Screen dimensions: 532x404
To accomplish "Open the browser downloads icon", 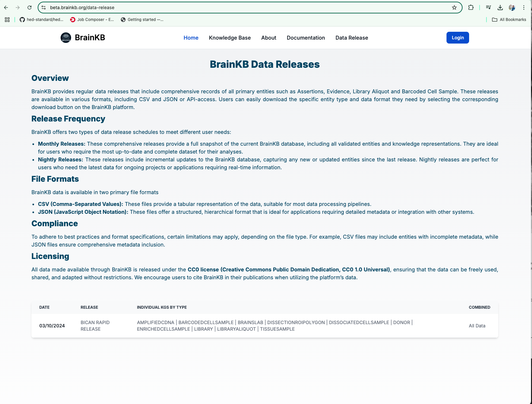I will click(500, 8).
